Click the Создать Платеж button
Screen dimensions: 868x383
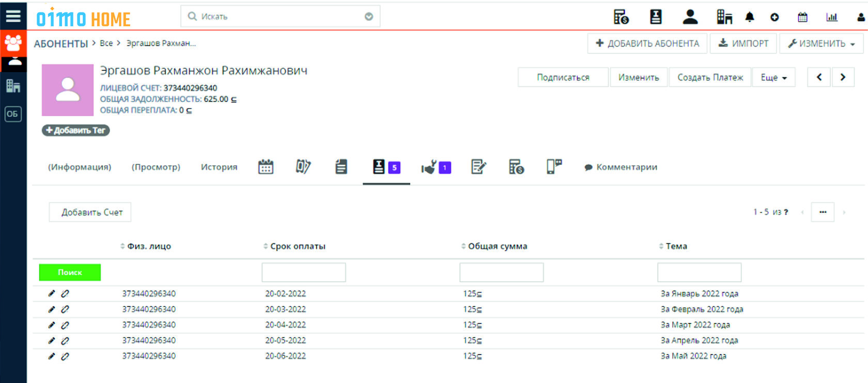tap(710, 78)
